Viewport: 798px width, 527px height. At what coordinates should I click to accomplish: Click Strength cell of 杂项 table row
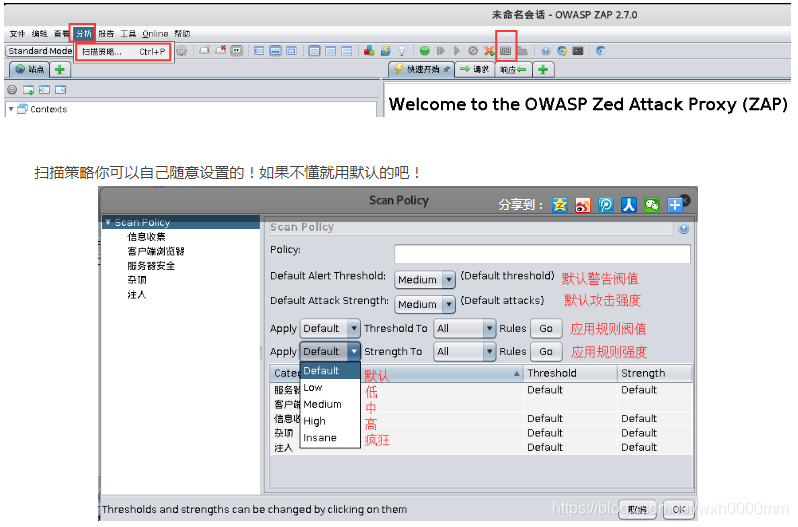point(654,433)
